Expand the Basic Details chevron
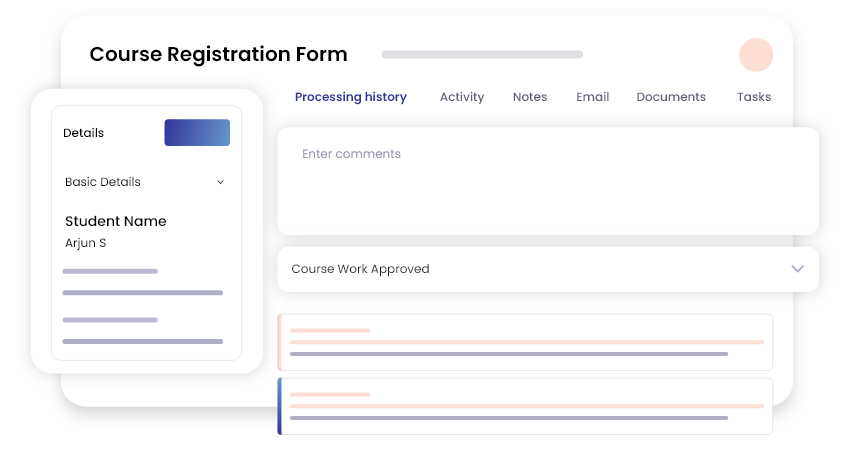 click(x=220, y=182)
